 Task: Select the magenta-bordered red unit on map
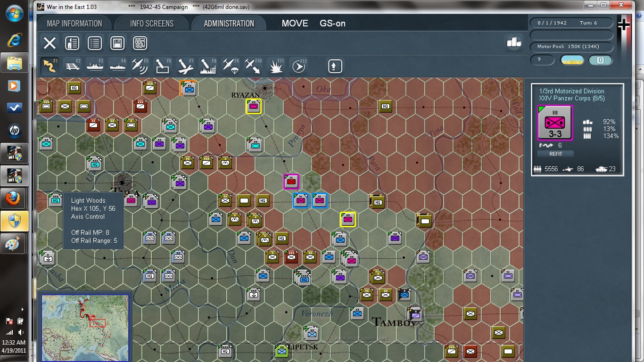point(291,181)
